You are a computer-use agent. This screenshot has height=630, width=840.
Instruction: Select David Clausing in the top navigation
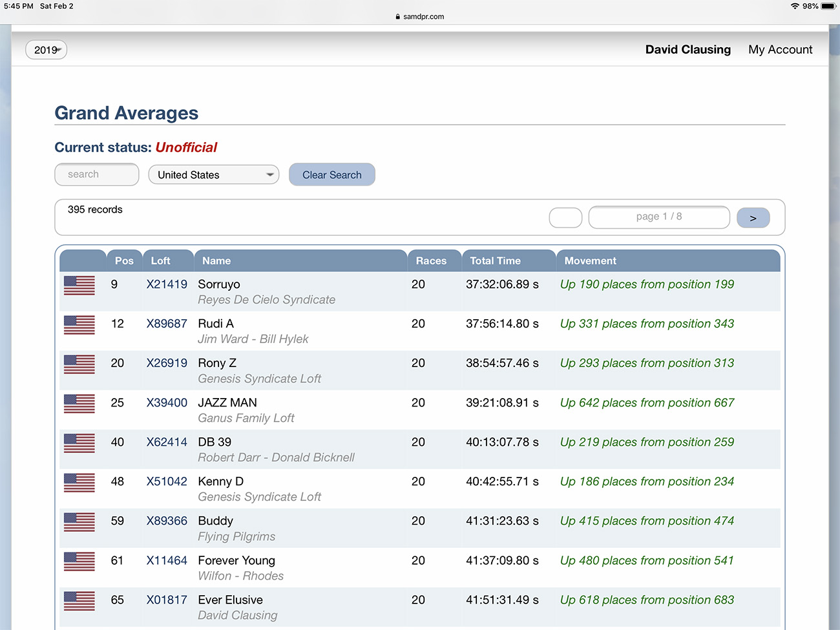tap(688, 50)
